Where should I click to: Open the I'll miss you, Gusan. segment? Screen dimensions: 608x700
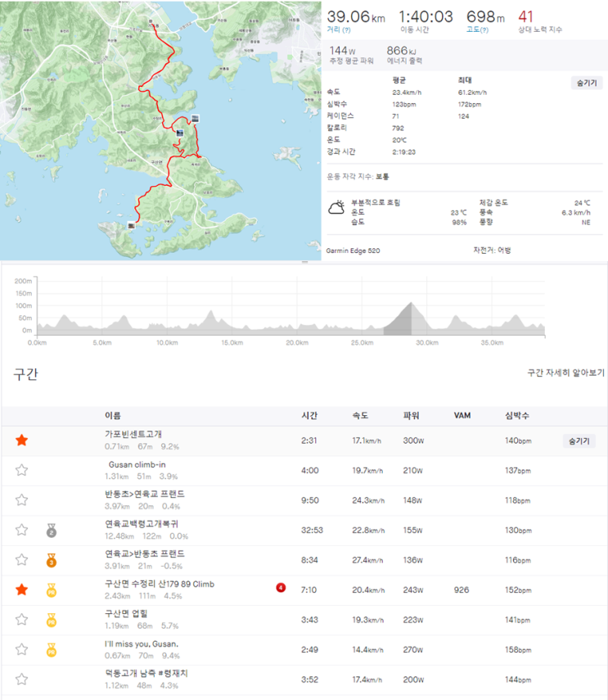(x=142, y=644)
